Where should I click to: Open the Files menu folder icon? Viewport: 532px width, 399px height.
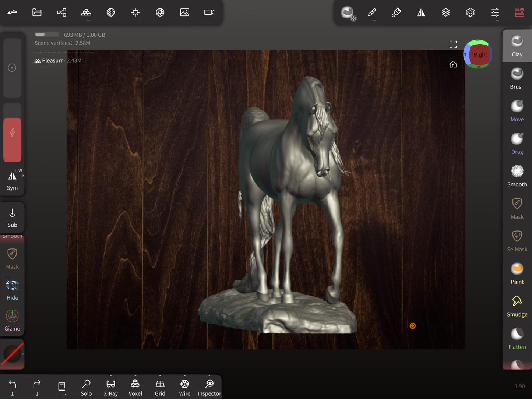(x=37, y=13)
